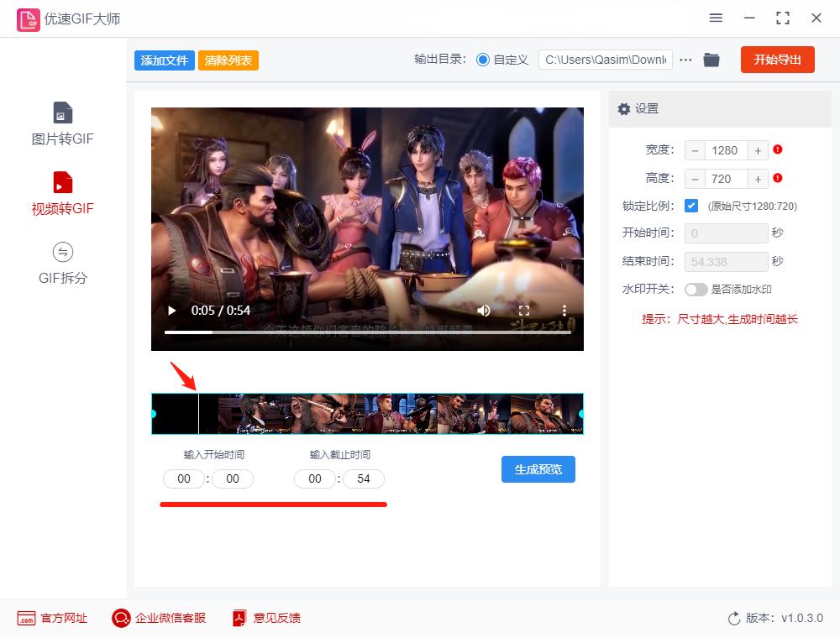Click the 意见反馈 feedback icon
This screenshot has width=840, height=638.
click(x=236, y=618)
